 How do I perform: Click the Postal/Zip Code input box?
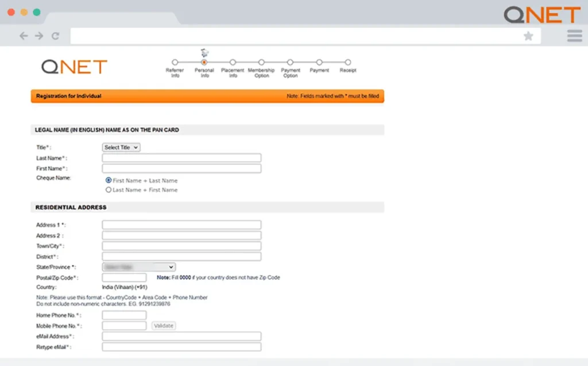coord(123,277)
